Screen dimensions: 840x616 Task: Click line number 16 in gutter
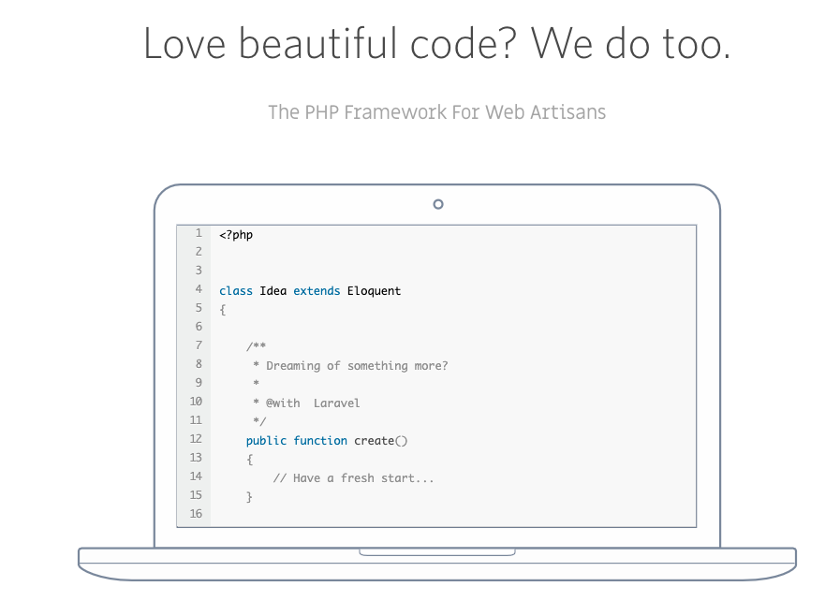point(196,514)
